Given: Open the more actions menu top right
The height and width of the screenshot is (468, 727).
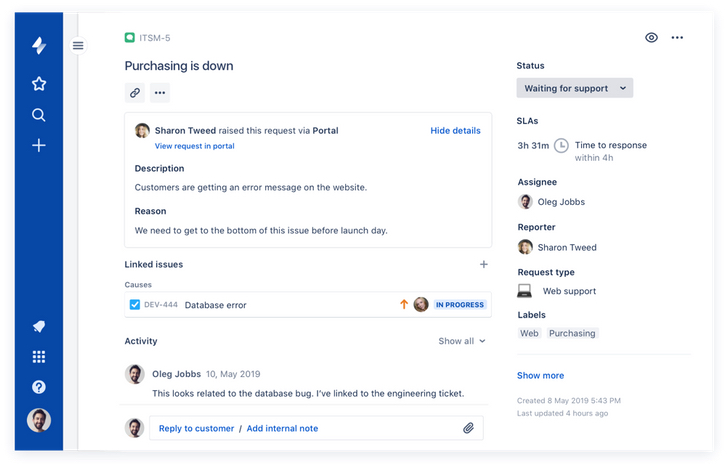Looking at the screenshot, I should 677,38.
